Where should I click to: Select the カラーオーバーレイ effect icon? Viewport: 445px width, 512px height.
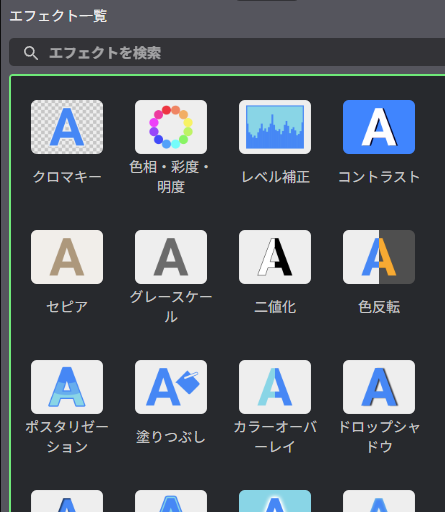275,387
